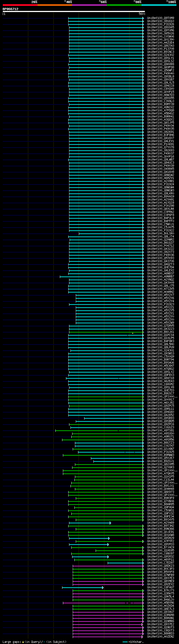Click the ~60% identity label
179x644 pixels.
tap(103, 2)
